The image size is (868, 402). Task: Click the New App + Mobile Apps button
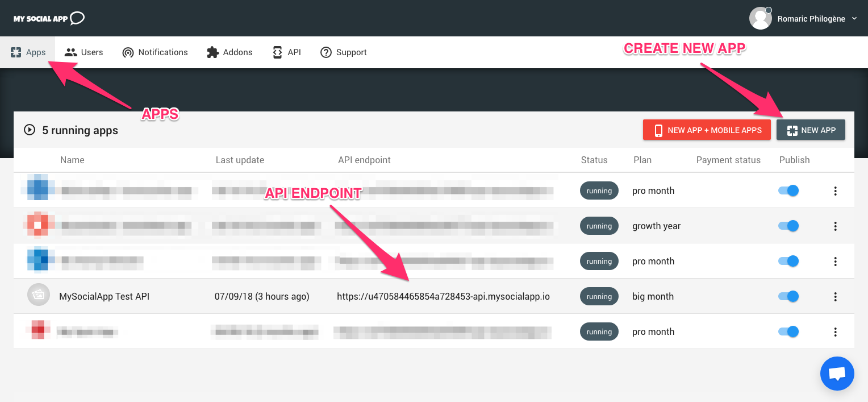point(707,130)
